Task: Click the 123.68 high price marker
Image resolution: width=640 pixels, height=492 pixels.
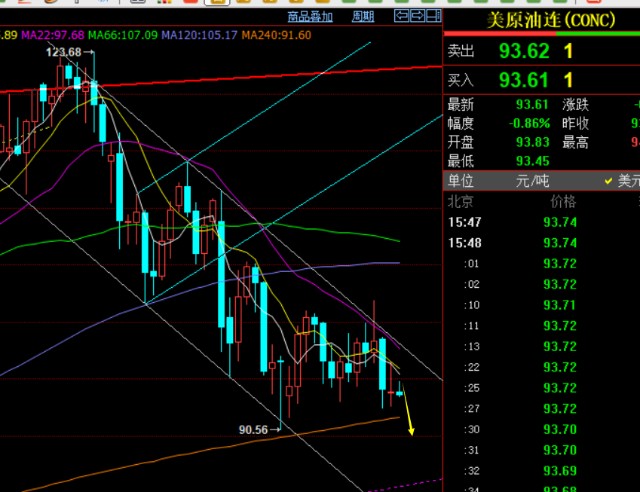Action: click(x=65, y=51)
